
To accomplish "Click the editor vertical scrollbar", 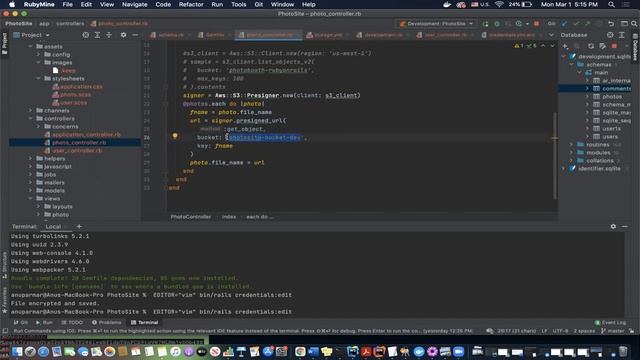I will tap(555, 155).
